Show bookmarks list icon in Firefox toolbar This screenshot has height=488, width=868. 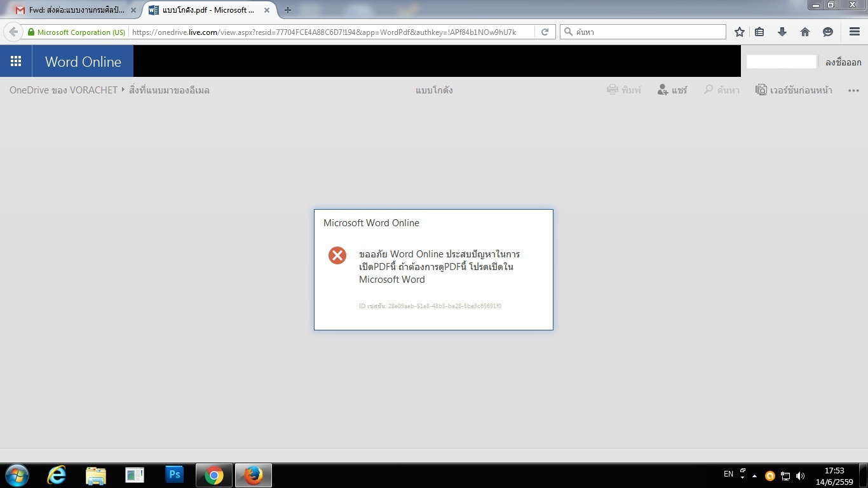[760, 32]
